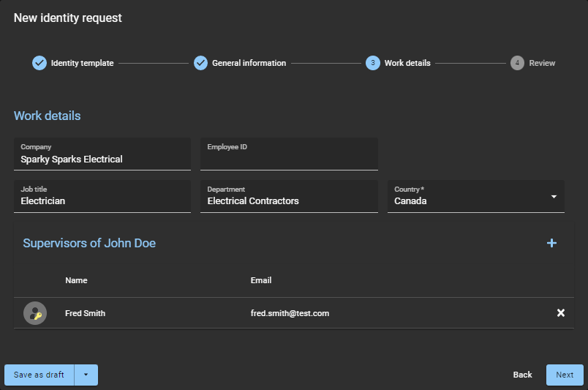Select the fred.smith@test.com email cell
Image resolution: width=588 pixels, height=390 pixels.
pyautogui.click(x=290, y=313)
